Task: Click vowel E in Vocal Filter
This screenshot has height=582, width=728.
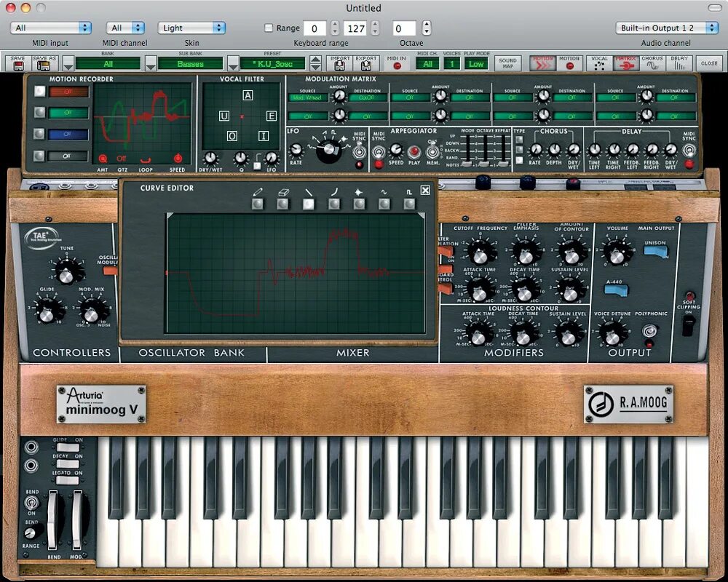Action: [271, 116]
